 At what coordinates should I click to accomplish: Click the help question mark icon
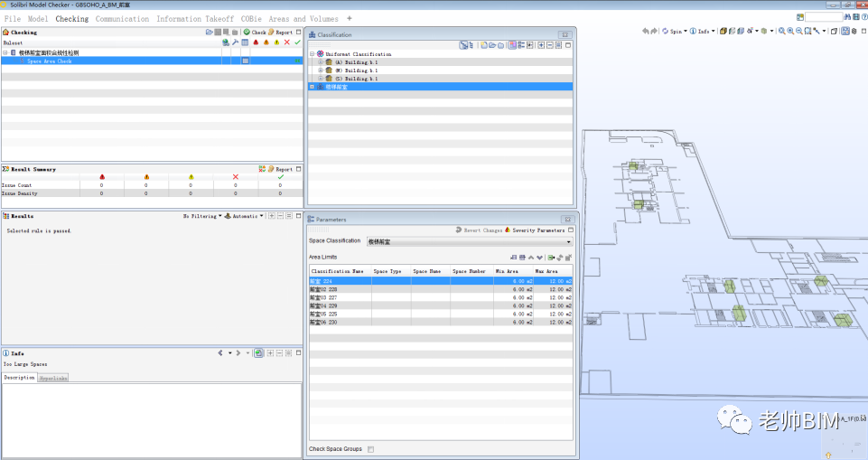864,17
